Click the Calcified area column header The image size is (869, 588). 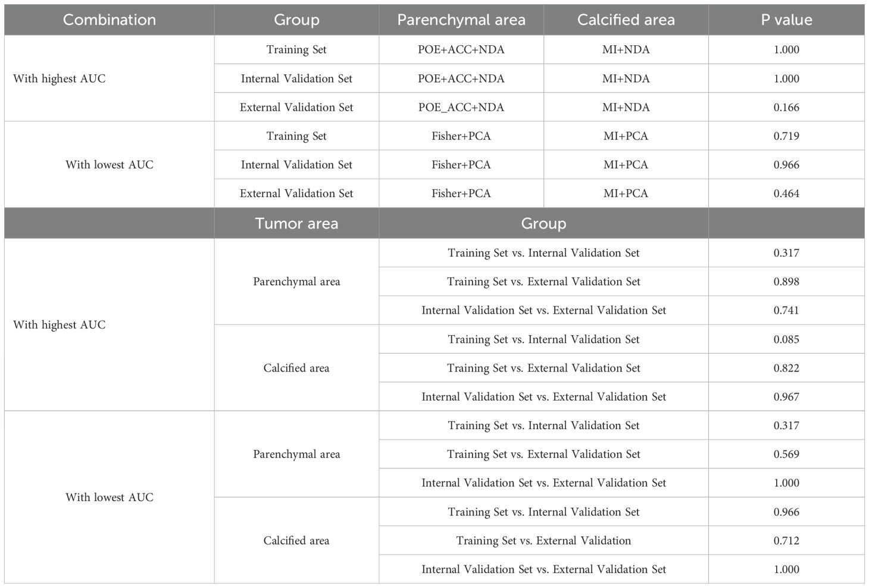(626, 20)
